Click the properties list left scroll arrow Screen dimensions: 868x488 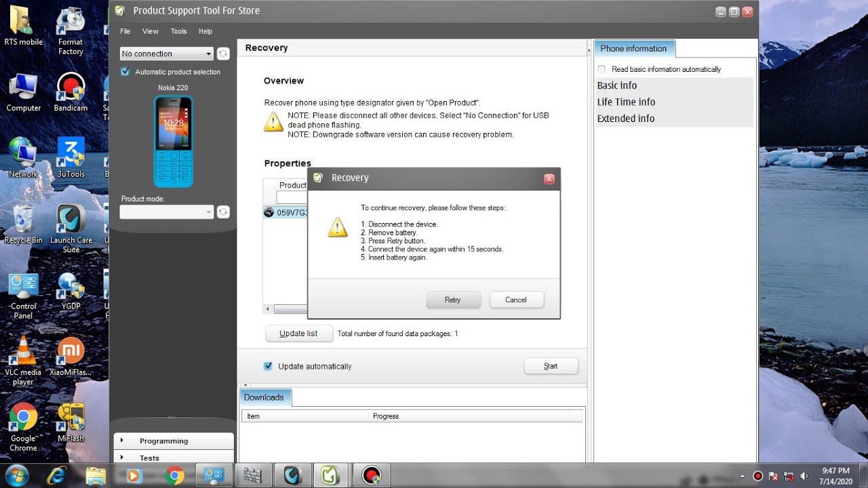tap(269, 309)
